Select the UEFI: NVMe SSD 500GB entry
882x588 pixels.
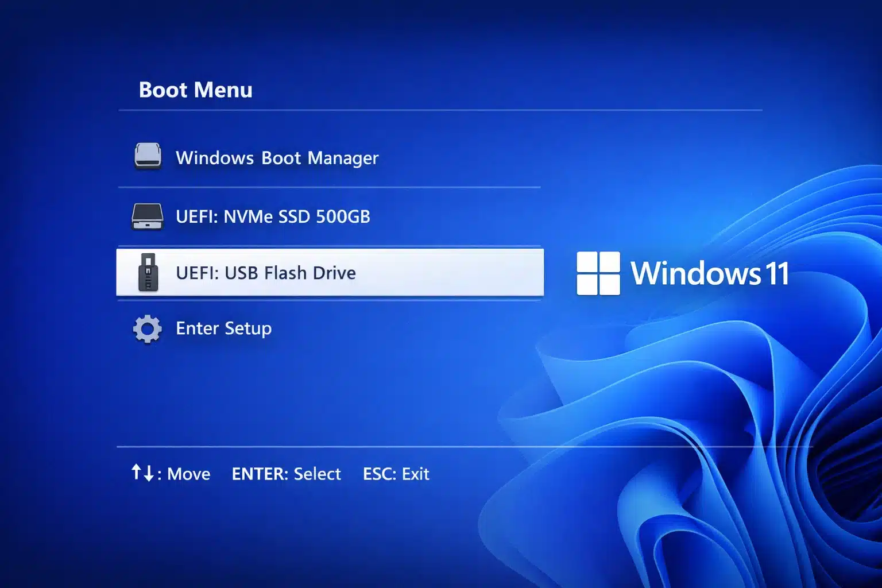[x=273, y=216]
